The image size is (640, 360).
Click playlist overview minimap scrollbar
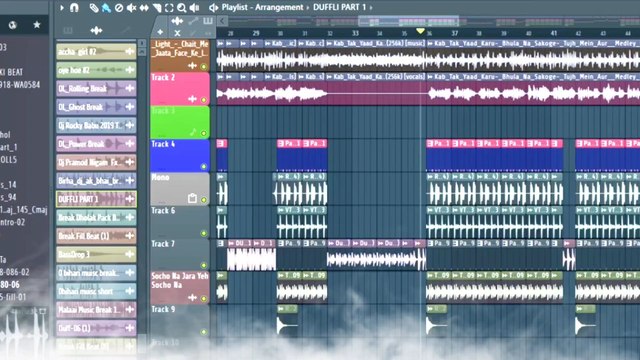point(409,21)
